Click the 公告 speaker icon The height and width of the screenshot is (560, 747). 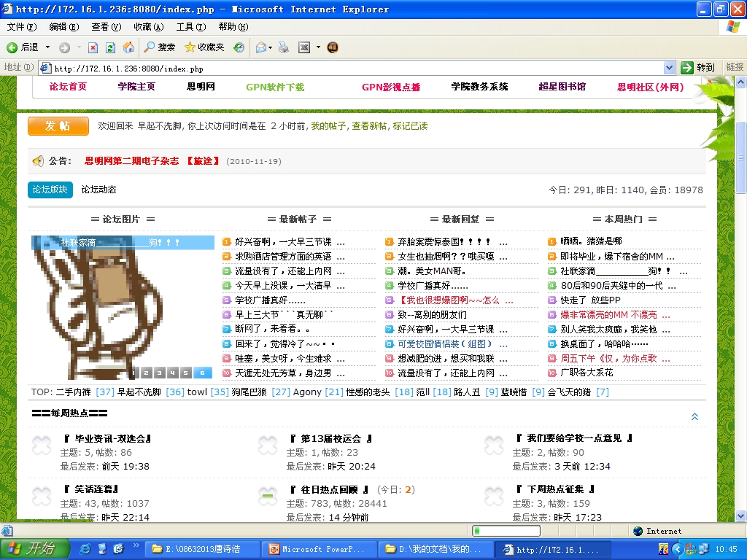[x=38, y=161]
